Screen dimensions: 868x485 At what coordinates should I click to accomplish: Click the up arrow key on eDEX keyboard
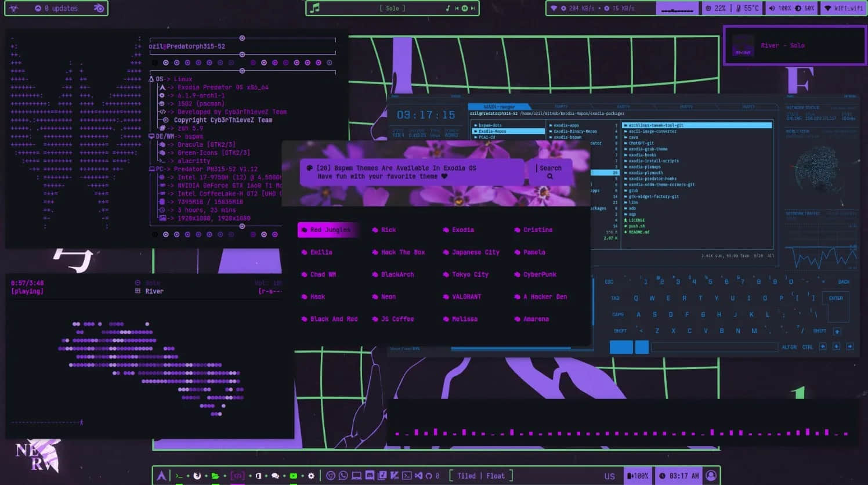point(837,331)
